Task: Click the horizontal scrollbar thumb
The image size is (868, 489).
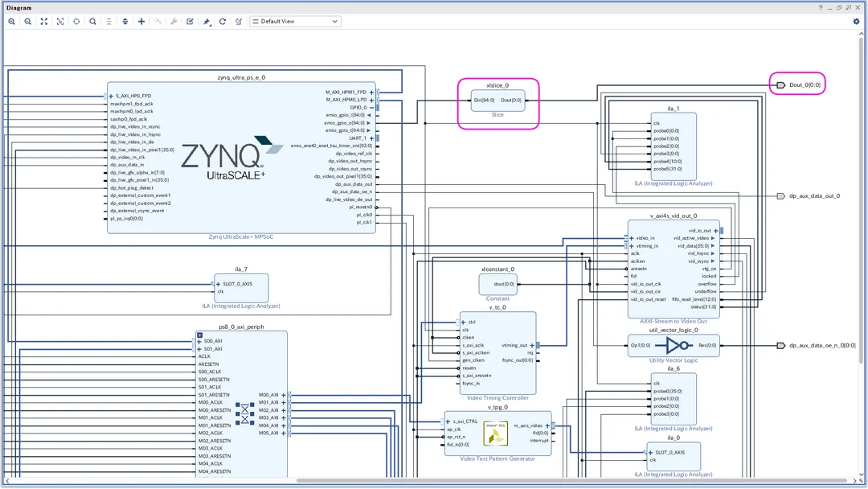Action: point(571,481)
